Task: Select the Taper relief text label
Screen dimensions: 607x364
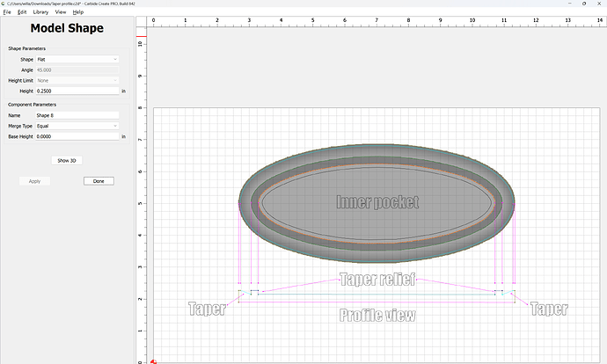Action: point(377,280)
